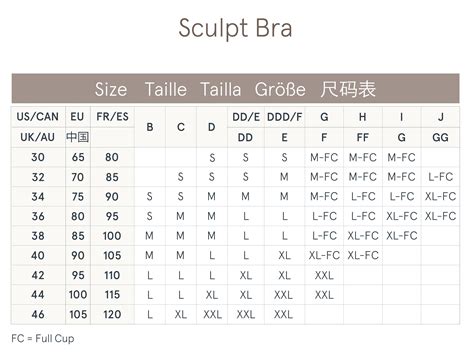Click FR/ES size 120 cell
Image resolution: width=474 pixels, height=360 pixels.
coord(112,314)
